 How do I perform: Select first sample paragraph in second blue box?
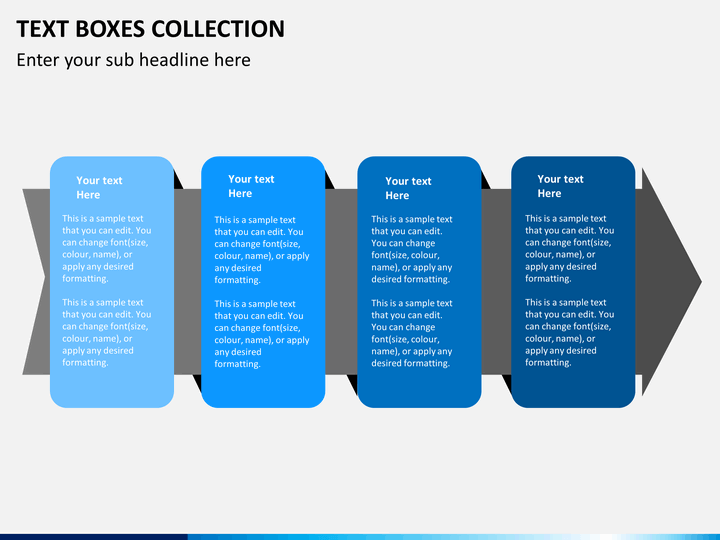tap(262, 250)
